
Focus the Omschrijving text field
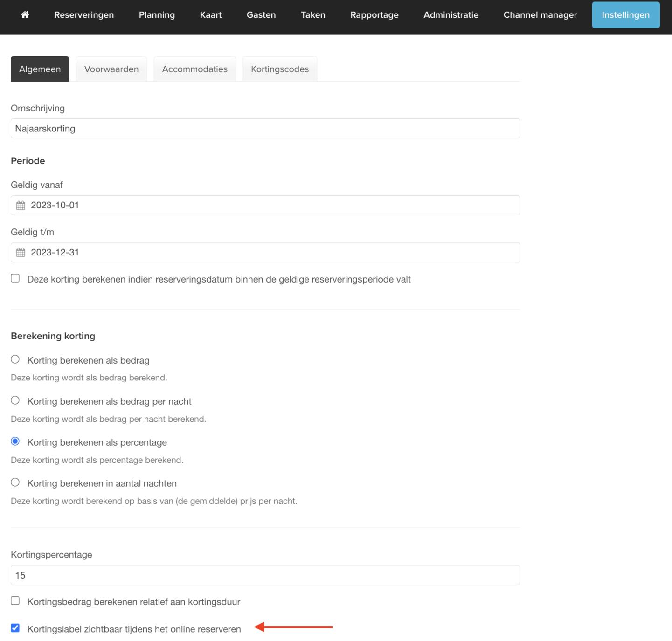pyautogui.click(x=265, y=129)
